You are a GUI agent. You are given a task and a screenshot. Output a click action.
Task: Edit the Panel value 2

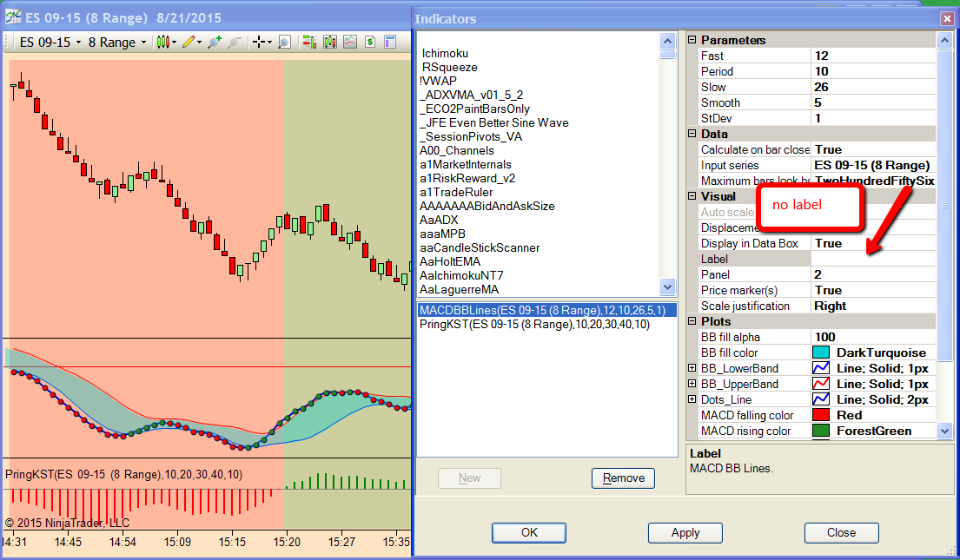(873, 274)
